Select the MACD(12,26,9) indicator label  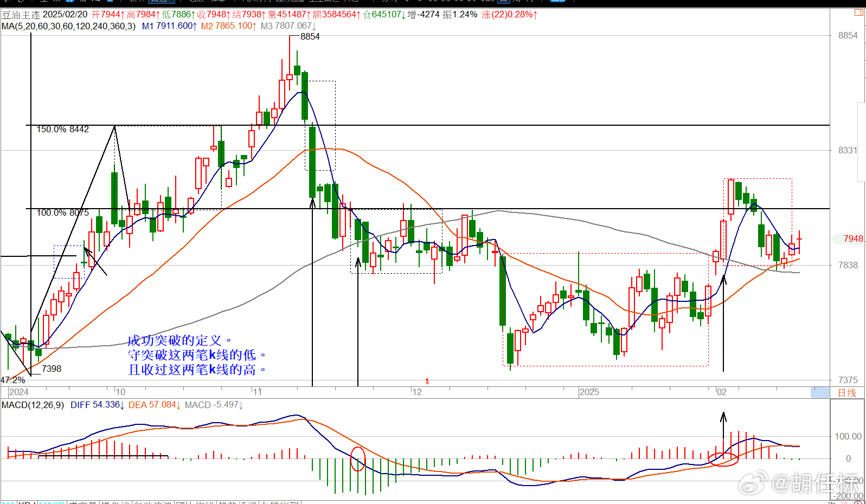point(33,405)
